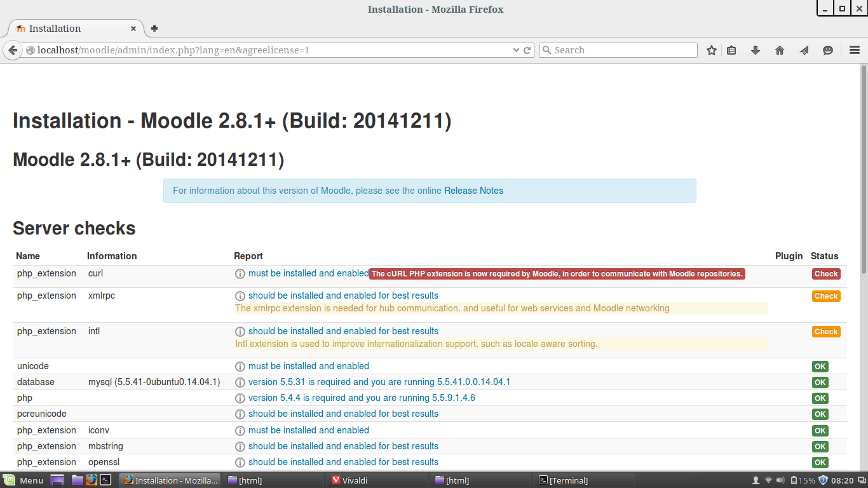Click info icon in unicode row

pos(240,367)
